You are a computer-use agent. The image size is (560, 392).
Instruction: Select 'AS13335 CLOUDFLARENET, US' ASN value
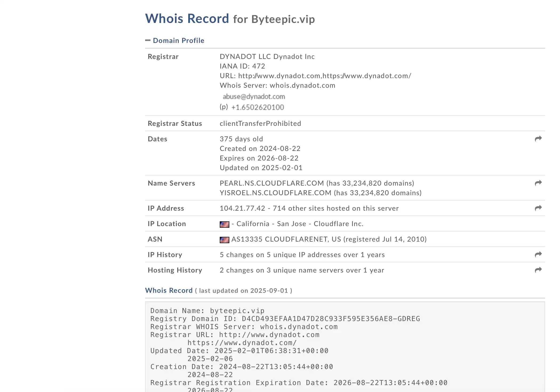pyautogui.click(x=286, y=239)
